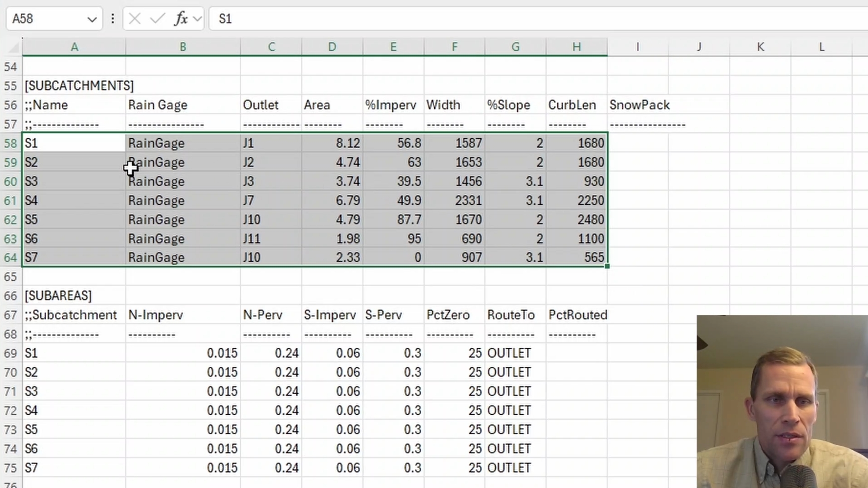Select column A header

[x=74, y=47]
